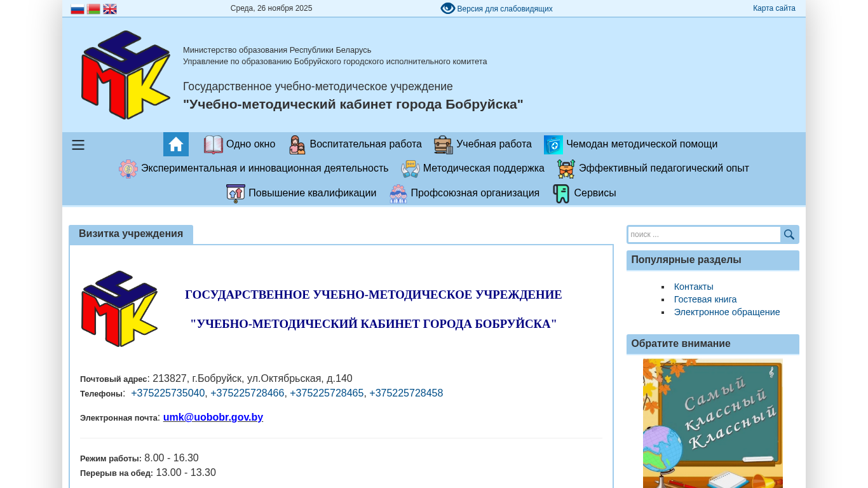Switch site language to English flag
Viewport: 868px width, 488px height.
(x=110, y=9)
